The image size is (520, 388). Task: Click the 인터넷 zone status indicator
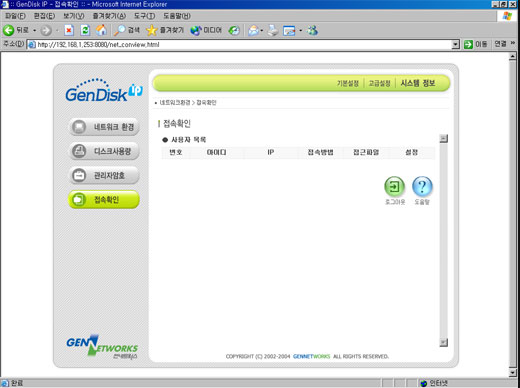click(434, 383)
